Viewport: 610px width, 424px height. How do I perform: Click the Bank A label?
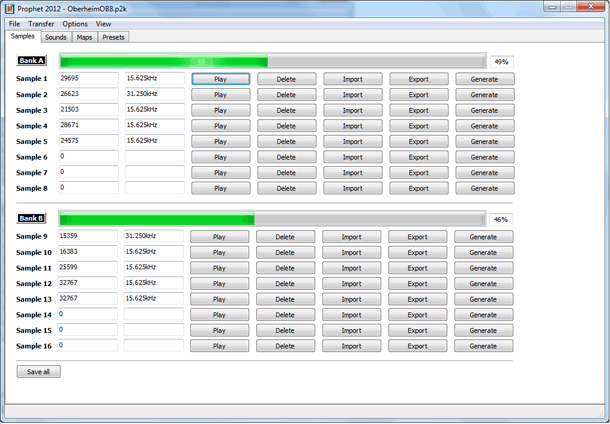click(32, 60)
